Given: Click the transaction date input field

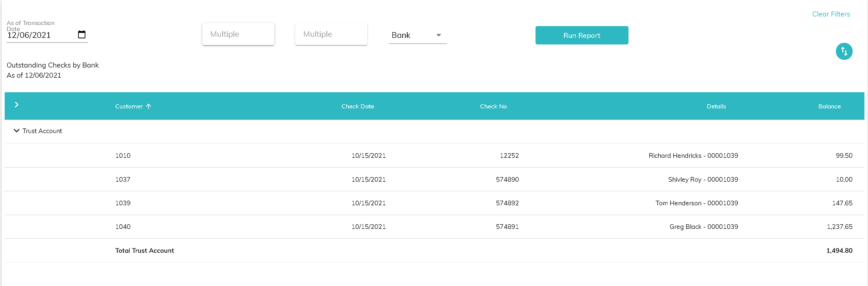Looking at the screenshot, I should tap(40, 35).
